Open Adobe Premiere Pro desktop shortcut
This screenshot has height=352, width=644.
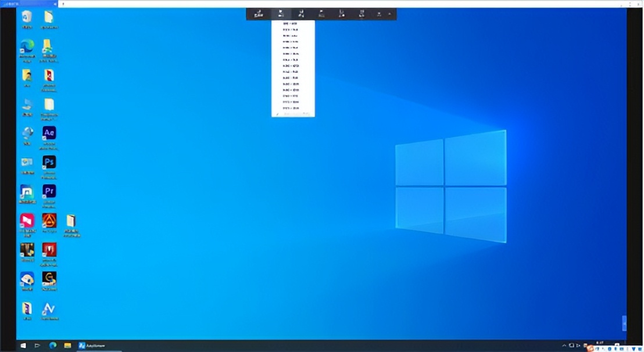[49, 191]
